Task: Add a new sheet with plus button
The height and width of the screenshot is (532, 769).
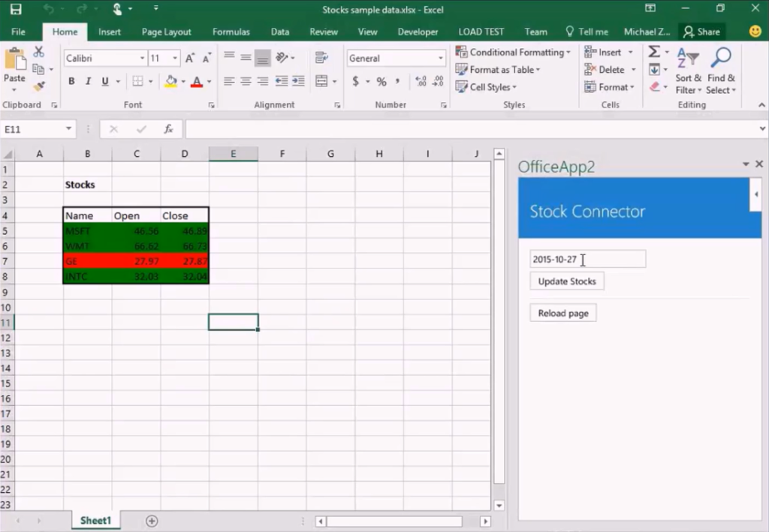Action: 152,521
